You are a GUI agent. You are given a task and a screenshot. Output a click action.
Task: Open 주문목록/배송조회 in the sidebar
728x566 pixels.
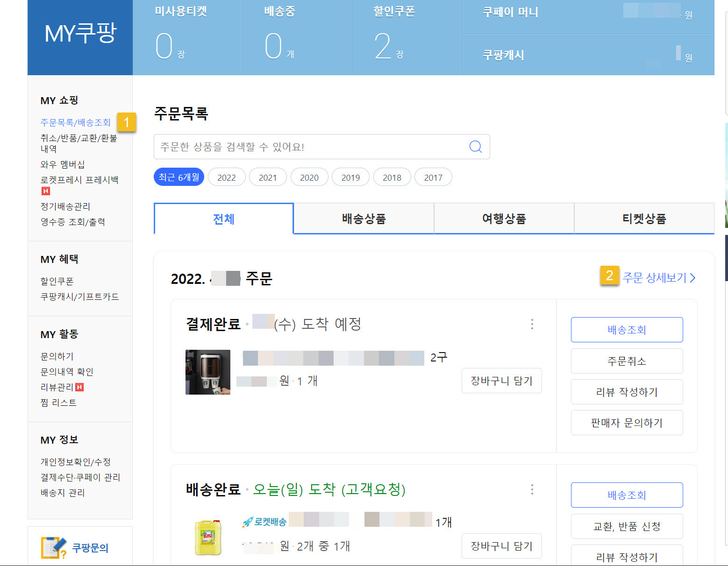tap(75, 122)
